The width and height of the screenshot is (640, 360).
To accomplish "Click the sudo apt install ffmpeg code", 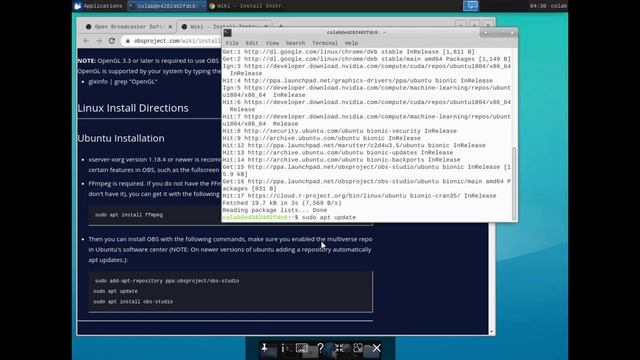I will coord(129,215).
